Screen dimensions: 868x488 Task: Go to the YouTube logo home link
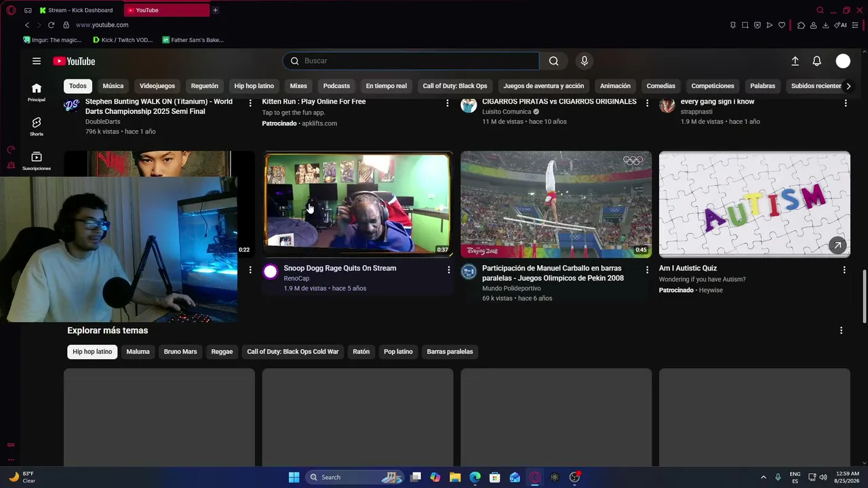(x=74, y=61)
